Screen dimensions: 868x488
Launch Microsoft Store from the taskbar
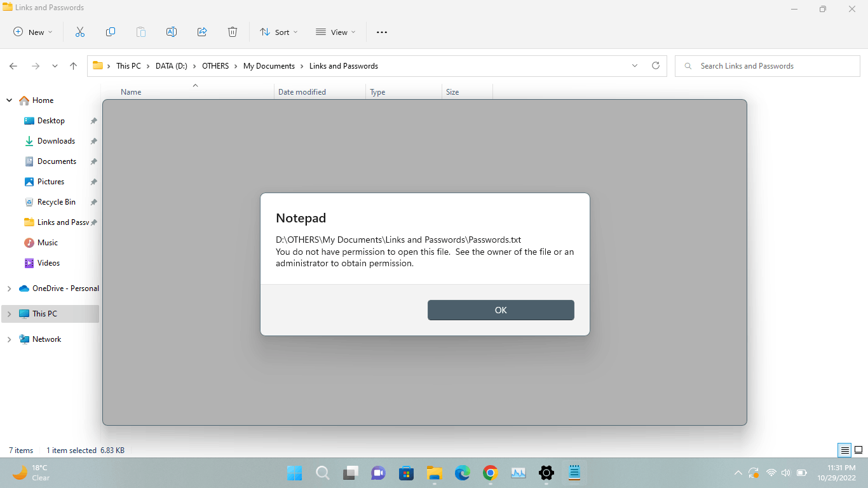[407, 473]
